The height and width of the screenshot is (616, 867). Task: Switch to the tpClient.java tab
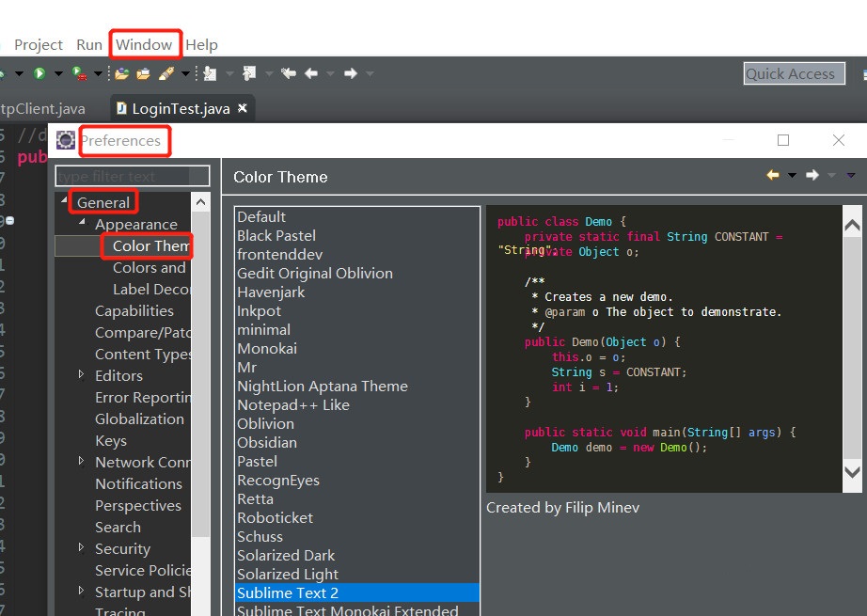coord(42,109)
